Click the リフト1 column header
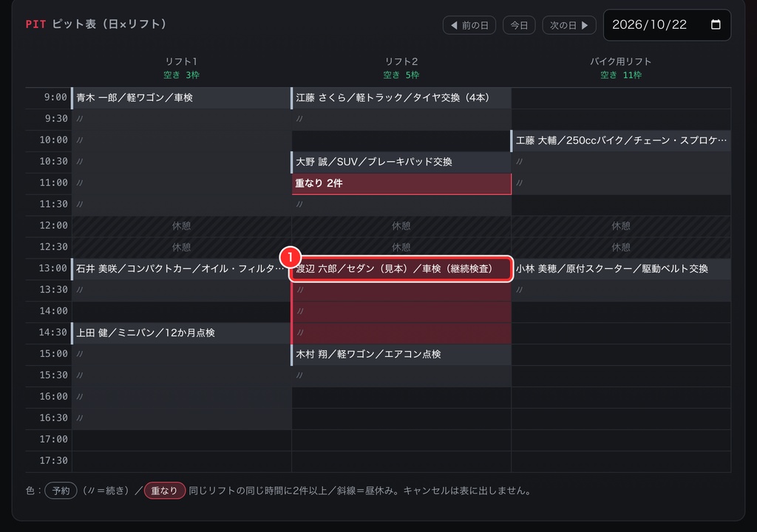The width and height of the screenshot is (757, 532). [182, 61]
